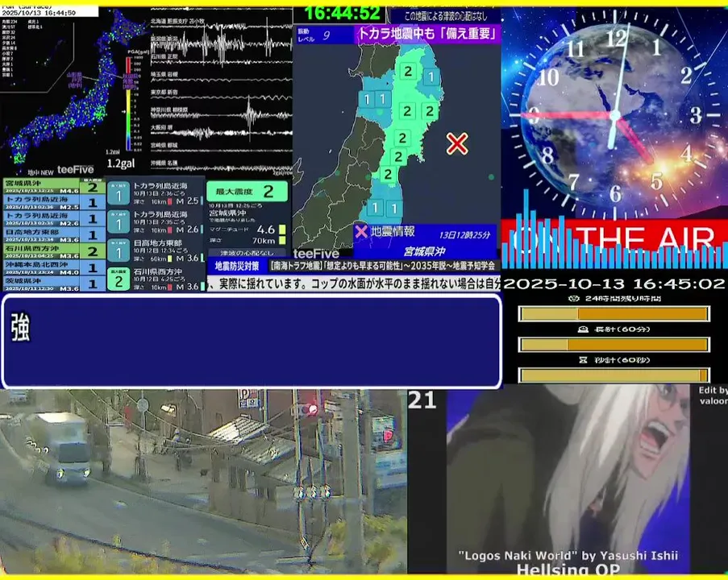
Task: Click the intensity 1 badge on the 日高地方東部 12:34 card
Action: [119, 251]
